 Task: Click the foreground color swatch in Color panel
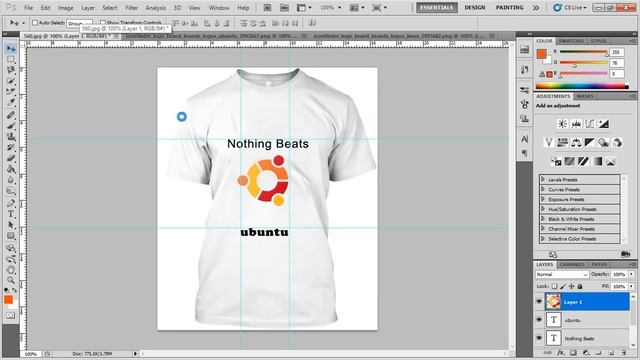click(x=542, y=54)
